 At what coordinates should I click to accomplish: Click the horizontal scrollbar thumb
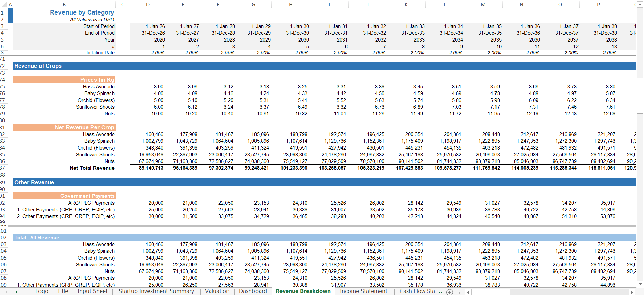(x=490, y=292)
